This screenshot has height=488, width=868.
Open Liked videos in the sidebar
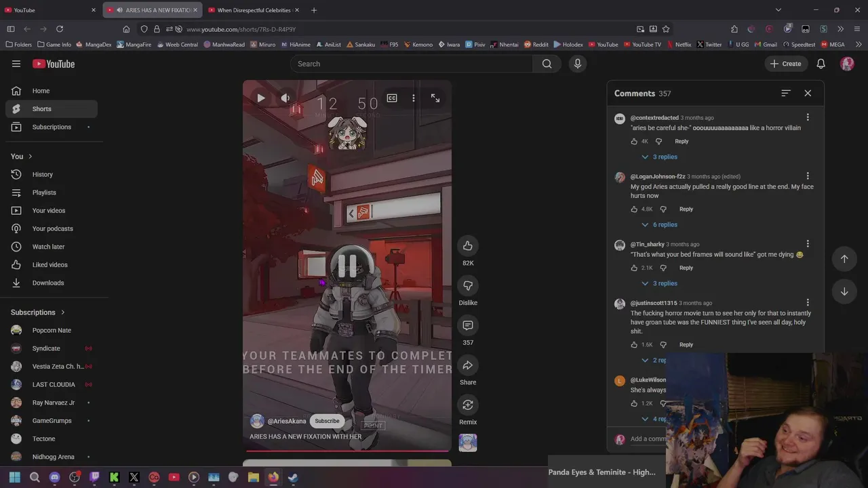[52, 264]
